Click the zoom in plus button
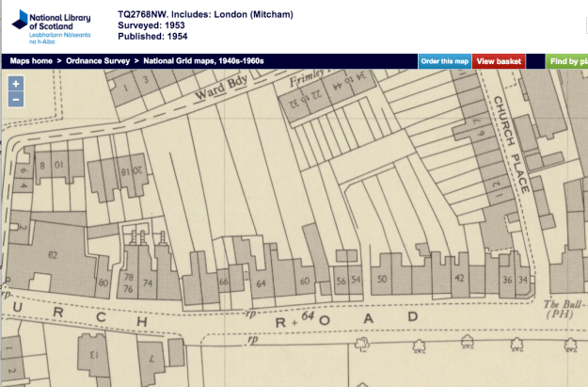 [x=15, y=84]
